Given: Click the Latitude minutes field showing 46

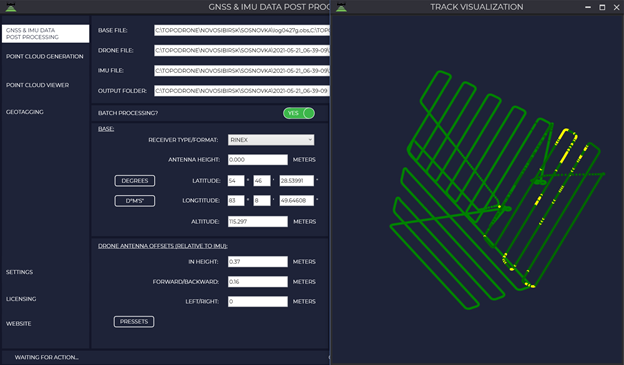Looking at the screenshot, I should [x=262, y=181].
